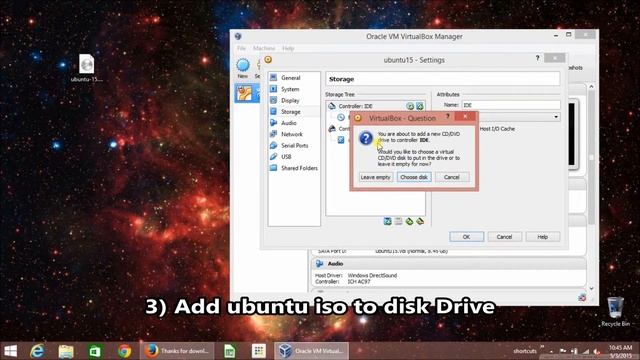Click New VM toolbar icon in Manager
This screenshot has width=640, height=360.
point(243,68)
